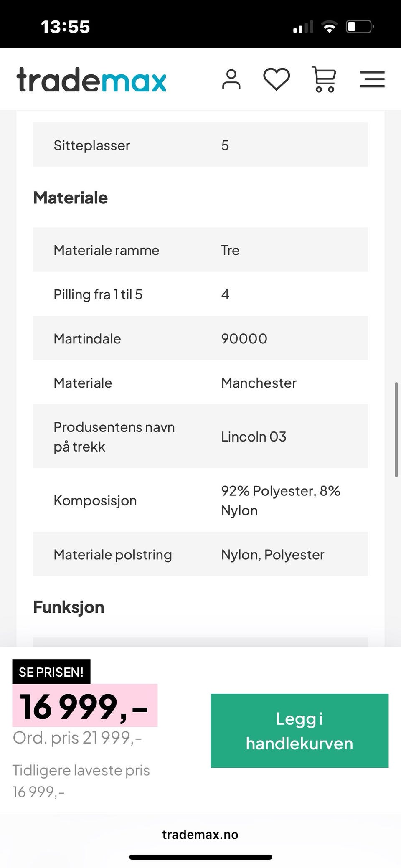Open the shopping cart icon
Screen dimensions: 401x868
(324, 79)
